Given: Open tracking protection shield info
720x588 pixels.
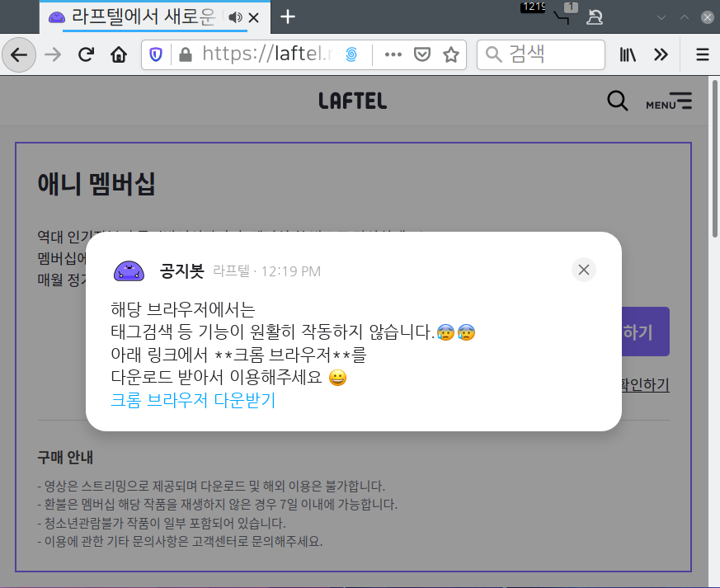Looking at the screenshot, I should (156, 55).
